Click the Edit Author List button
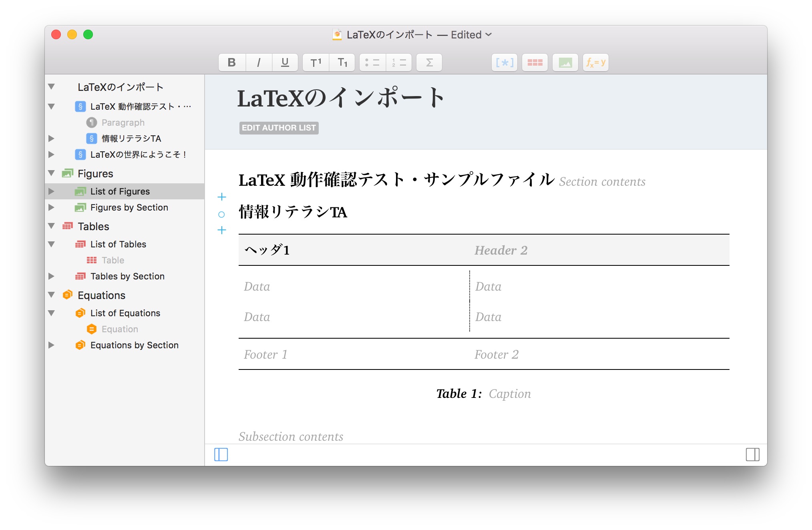Viewport: 812px width, 530px height. coord(279,128)
